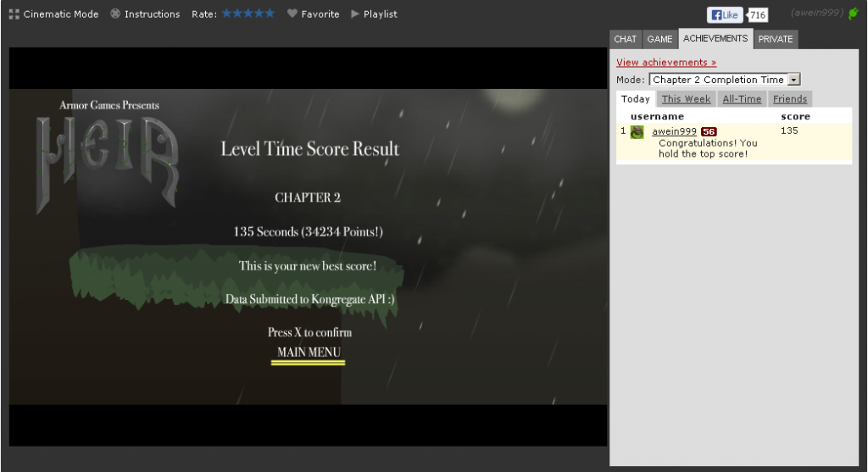This screenshot has height=472, width=868.
Task: Rate the game two stars
Action: (237, 14)
